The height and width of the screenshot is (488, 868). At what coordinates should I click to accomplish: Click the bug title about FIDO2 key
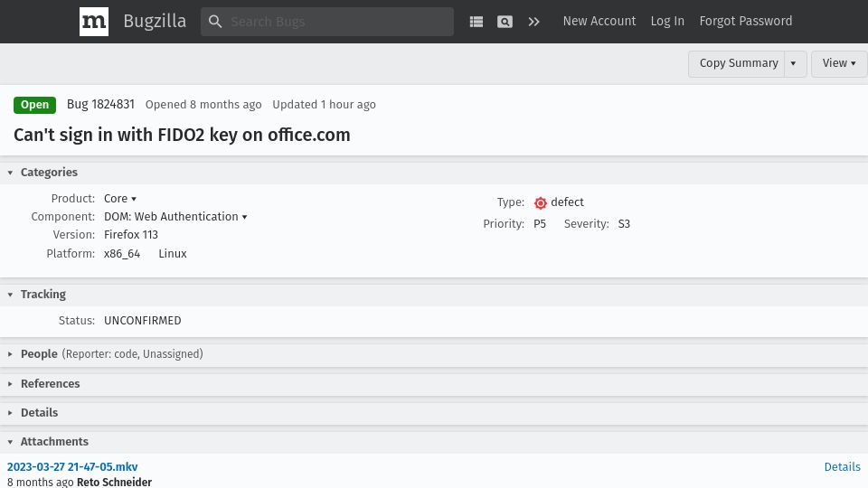[x=182, y=135]
